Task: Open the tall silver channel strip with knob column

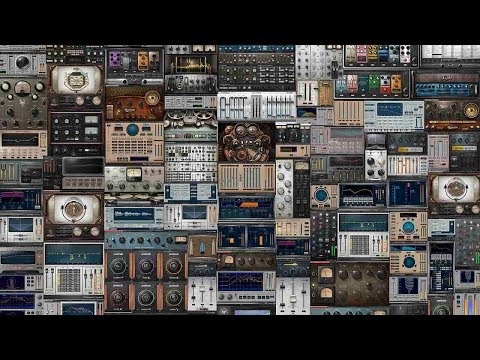Action: (x=284, y=188)
